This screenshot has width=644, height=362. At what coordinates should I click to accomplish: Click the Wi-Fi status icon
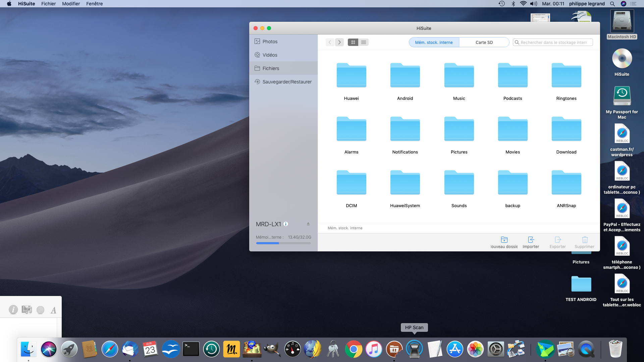tap(523, 4)
